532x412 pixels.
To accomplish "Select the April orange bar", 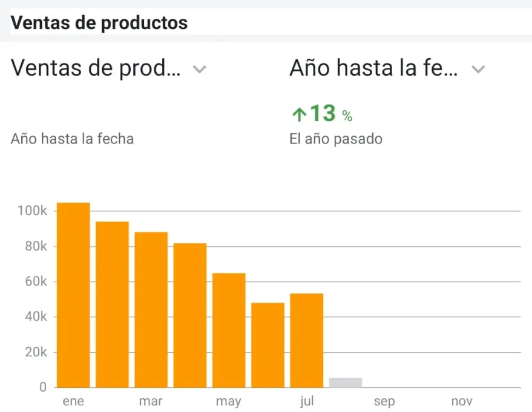I will 190,315.
